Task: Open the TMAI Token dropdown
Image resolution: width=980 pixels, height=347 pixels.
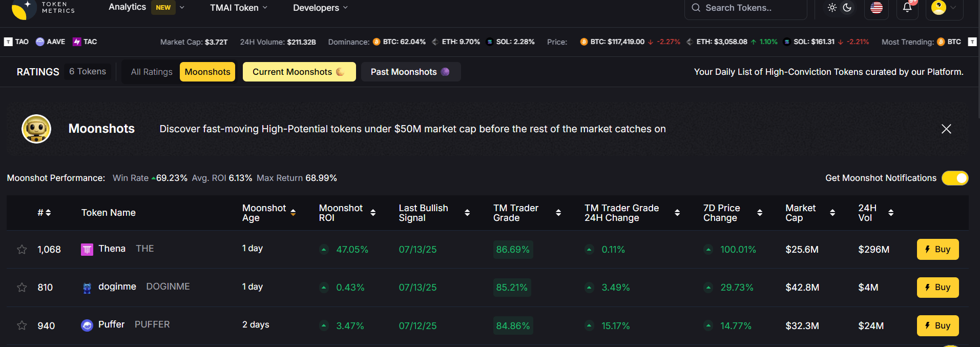Action: (x=239, y=8)
